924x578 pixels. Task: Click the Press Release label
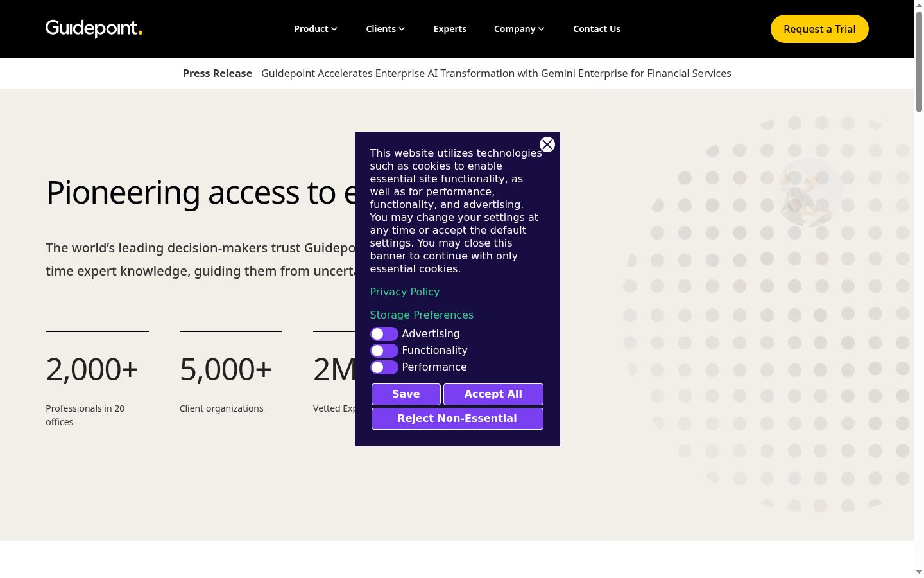218,73
